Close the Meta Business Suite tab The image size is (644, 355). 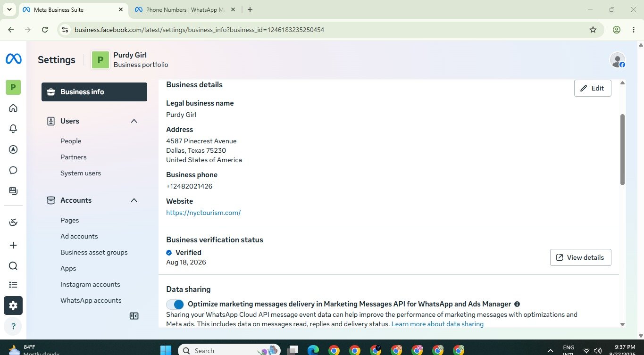[x=120, y=9]
